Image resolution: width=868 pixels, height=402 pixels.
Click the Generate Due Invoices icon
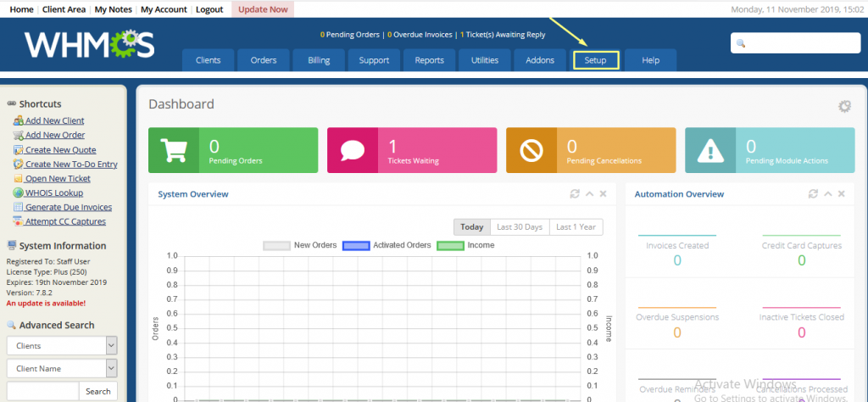(x=18, y=207)
